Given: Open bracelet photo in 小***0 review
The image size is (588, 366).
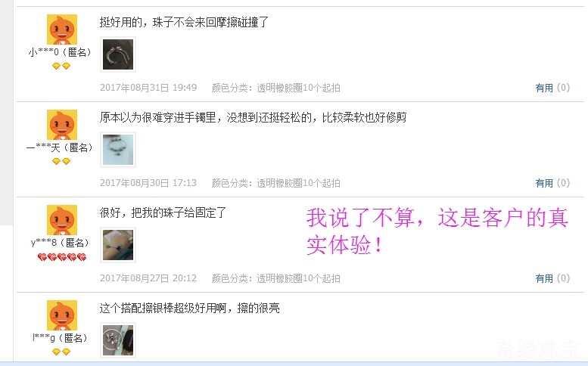Looking at the screenshot, I should click(118, 54).
